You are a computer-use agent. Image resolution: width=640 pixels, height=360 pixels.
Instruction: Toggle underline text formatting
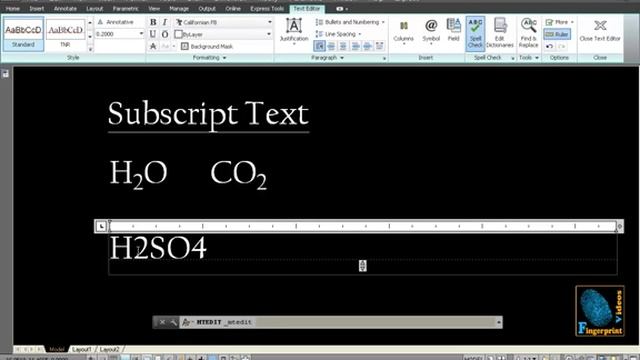click(153, 34)
